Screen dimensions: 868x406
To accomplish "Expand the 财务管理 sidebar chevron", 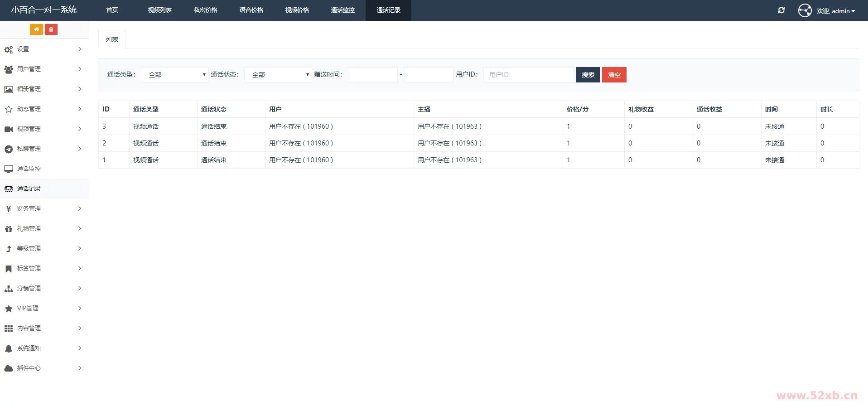I will tap(80, 208).
